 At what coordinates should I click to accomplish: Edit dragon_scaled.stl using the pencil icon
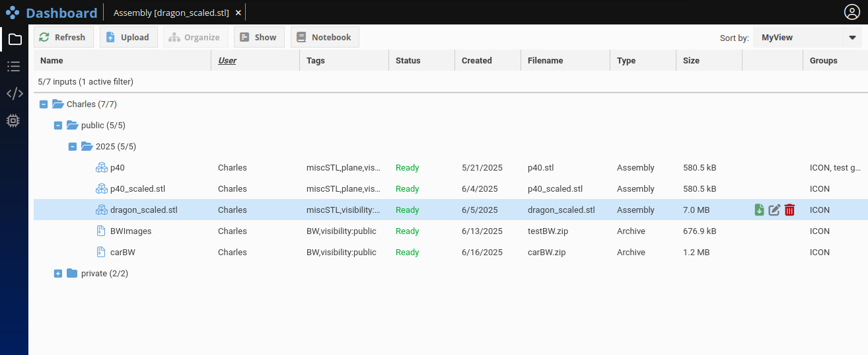pyautogui.click(x=774, y=210)
